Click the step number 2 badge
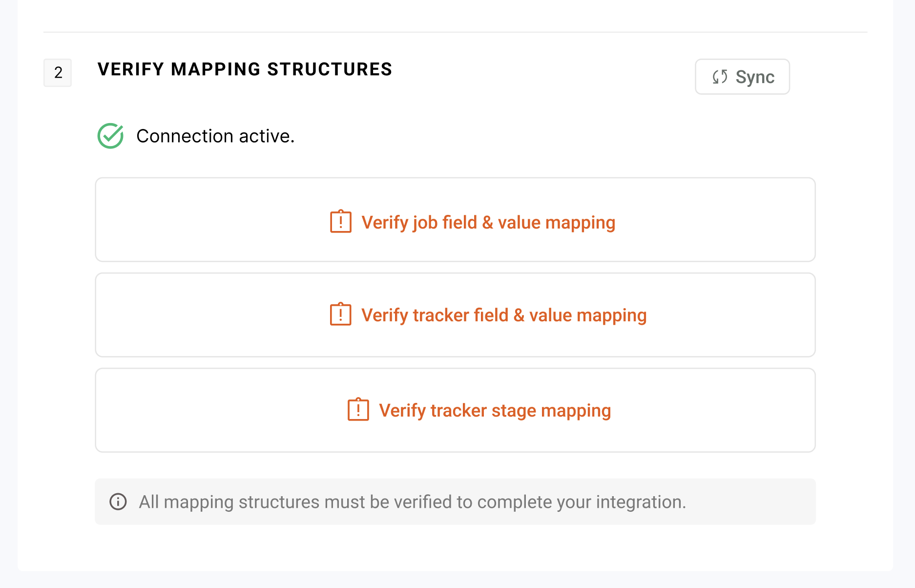Viewport: 915px width, 588px height. (58, 73)
